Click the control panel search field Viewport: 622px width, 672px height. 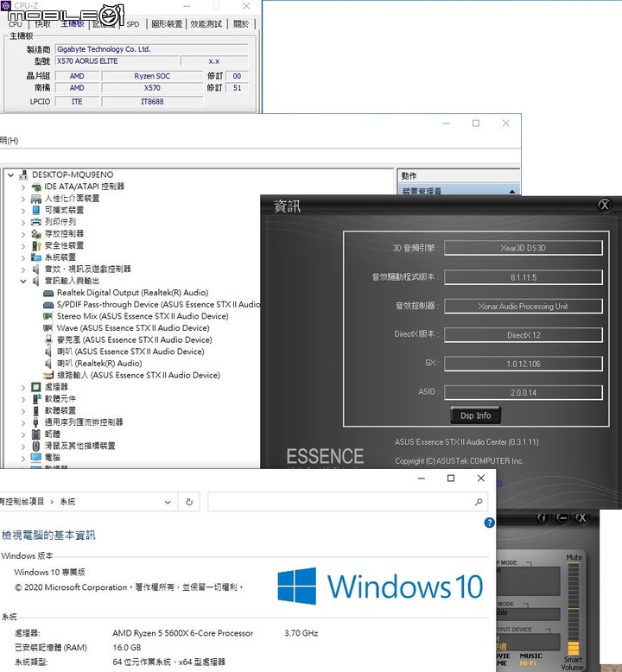347,502
